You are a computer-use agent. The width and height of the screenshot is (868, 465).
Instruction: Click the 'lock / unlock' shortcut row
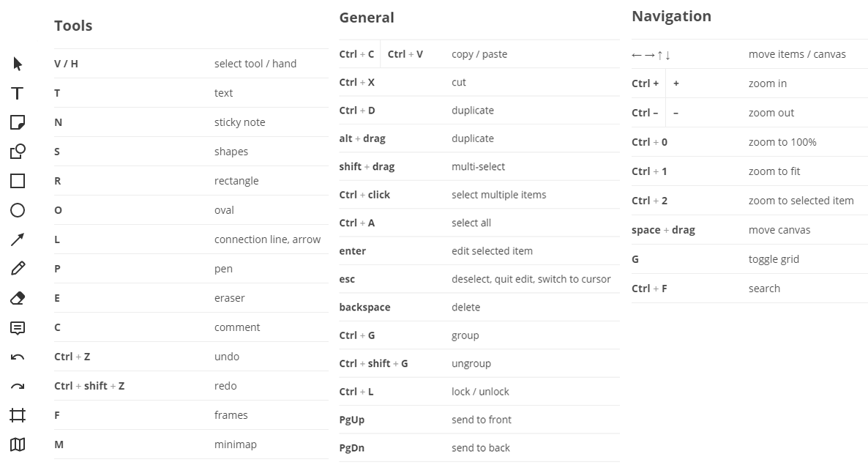(x=479, y=392)
